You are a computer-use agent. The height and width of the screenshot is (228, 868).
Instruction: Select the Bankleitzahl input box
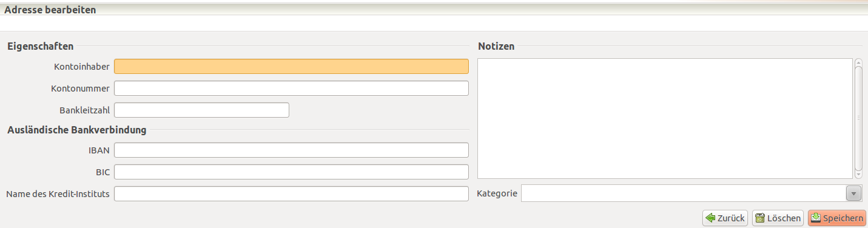click(201, 110)
